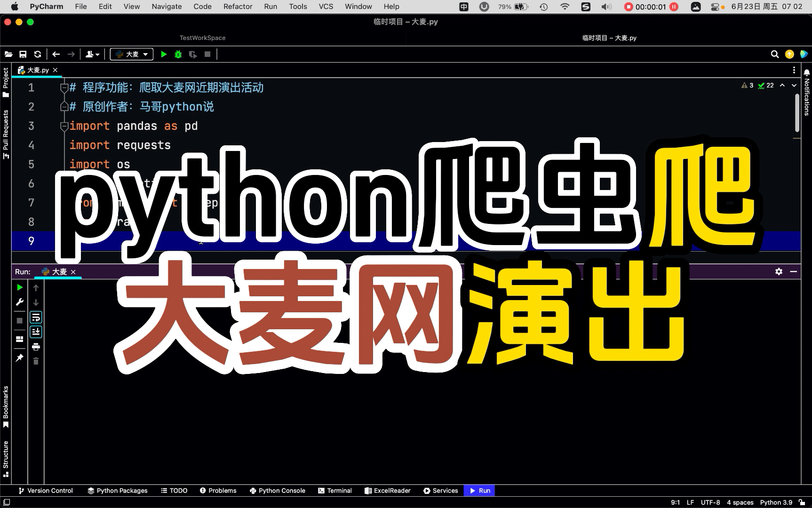Open the Python Packages tool window
The height and width of the screenshot is (508, 812).
(118, 491)
